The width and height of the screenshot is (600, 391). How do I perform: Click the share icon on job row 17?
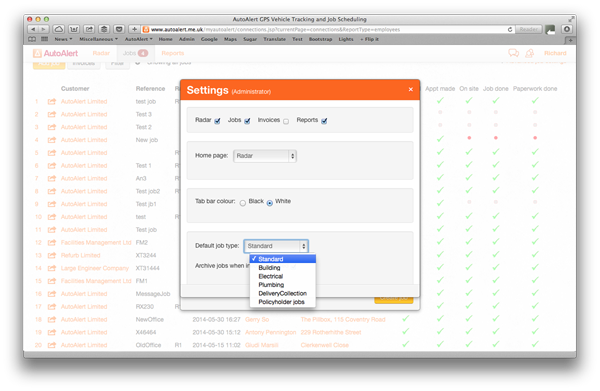[x=52, y=306]
